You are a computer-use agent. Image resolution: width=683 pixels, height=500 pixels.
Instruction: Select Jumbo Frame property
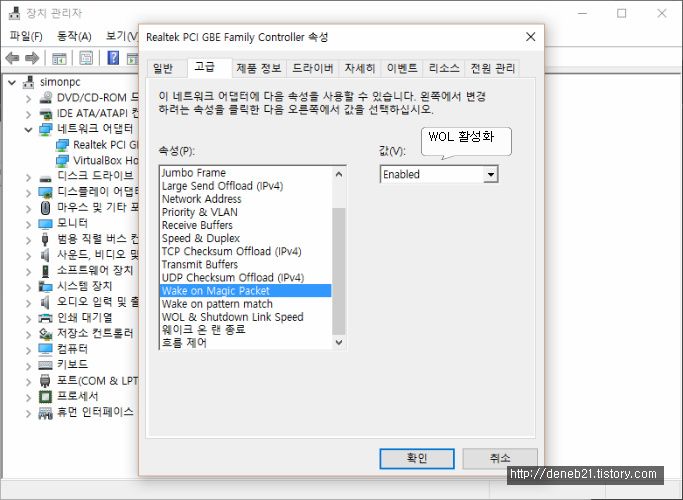pyautogui.click(x=245, y=172)
